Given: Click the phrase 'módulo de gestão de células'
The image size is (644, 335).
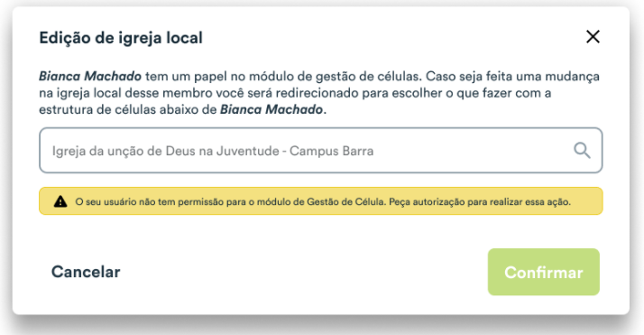Looking at the screenshot, I should pyautogui.click(x=334, y=77).
